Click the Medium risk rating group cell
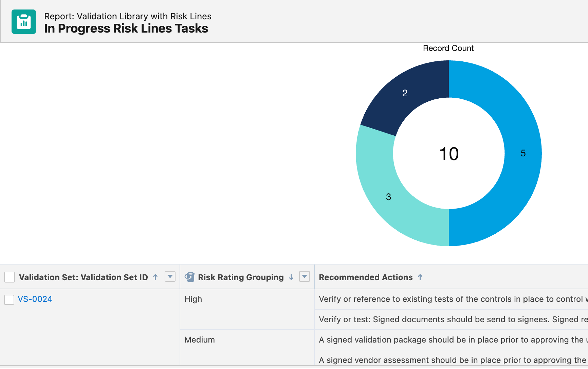Screen dimensions: 588x369 click(200, 340)
